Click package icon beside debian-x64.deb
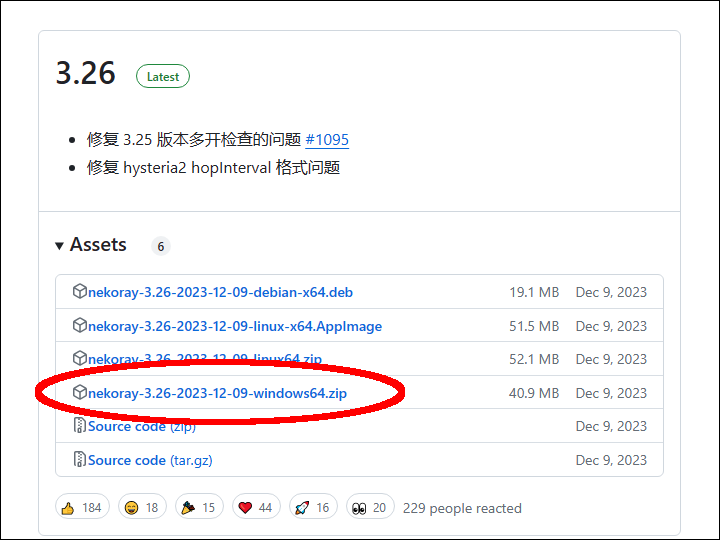 (80, 291)
